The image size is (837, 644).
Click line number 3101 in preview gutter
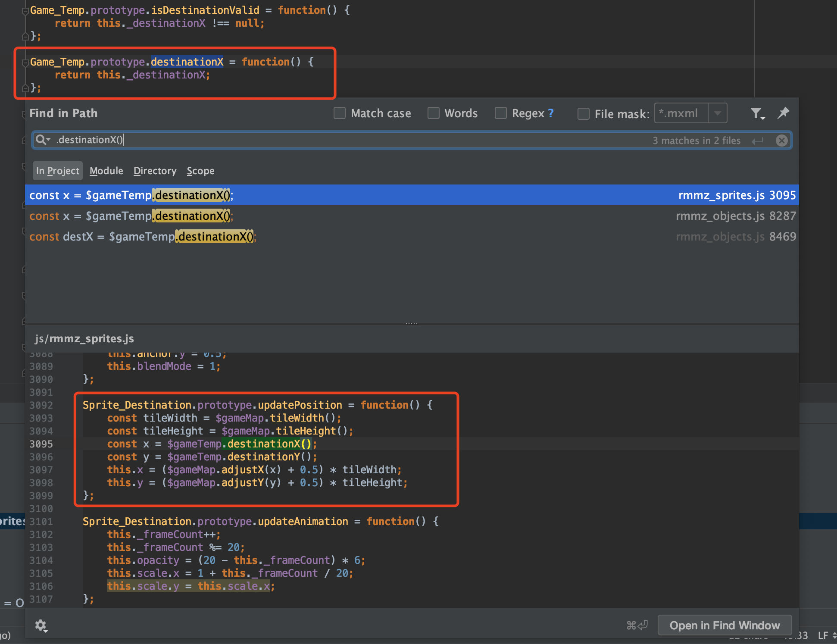[41, 522]
